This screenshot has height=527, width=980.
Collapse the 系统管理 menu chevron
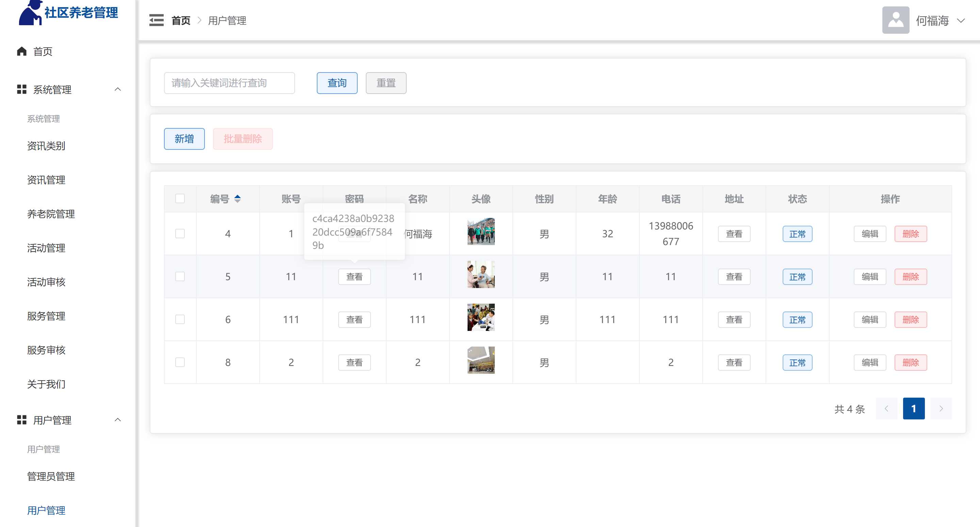coord(117,90)
